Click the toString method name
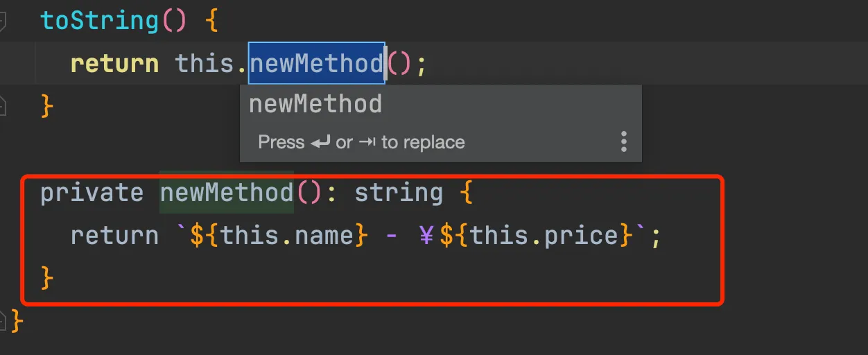 [x=100, y=20]
